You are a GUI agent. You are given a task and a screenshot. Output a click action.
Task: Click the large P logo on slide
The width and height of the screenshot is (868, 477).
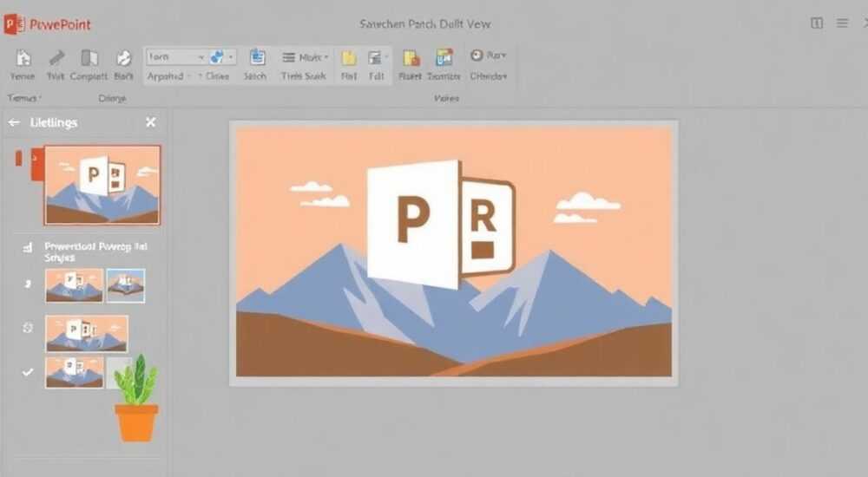pyautogui.click(x=413, y=224)
